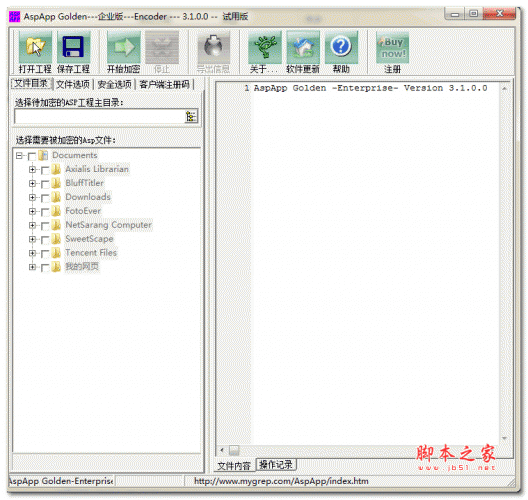
Task: Close the AspApp Golden window
Action: pos(499,14)
